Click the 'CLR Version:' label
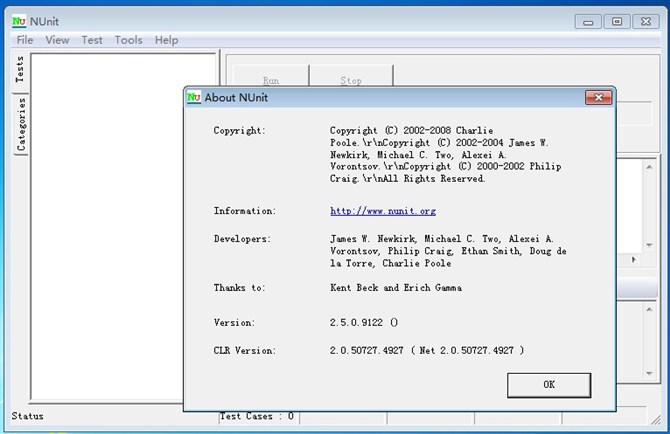The height and width of the screenshot is (434, 670). tap(244, 351)
